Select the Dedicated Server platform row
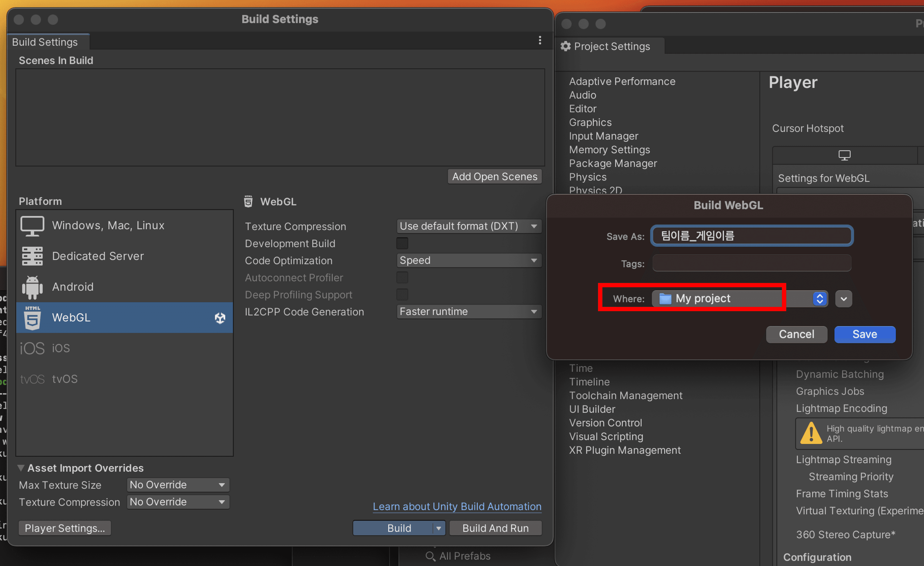This screenshot has height=566, width=924. pyautogui.click(x=124, y=256)
